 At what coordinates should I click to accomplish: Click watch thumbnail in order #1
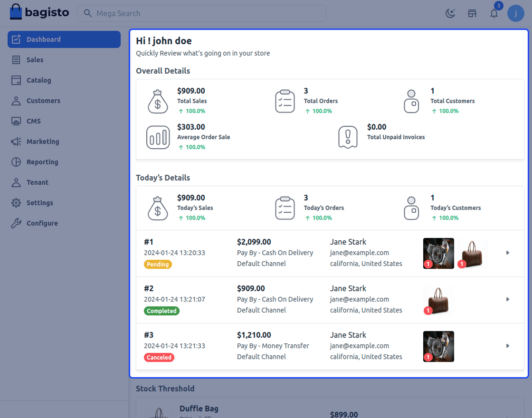tap(438, 254)
